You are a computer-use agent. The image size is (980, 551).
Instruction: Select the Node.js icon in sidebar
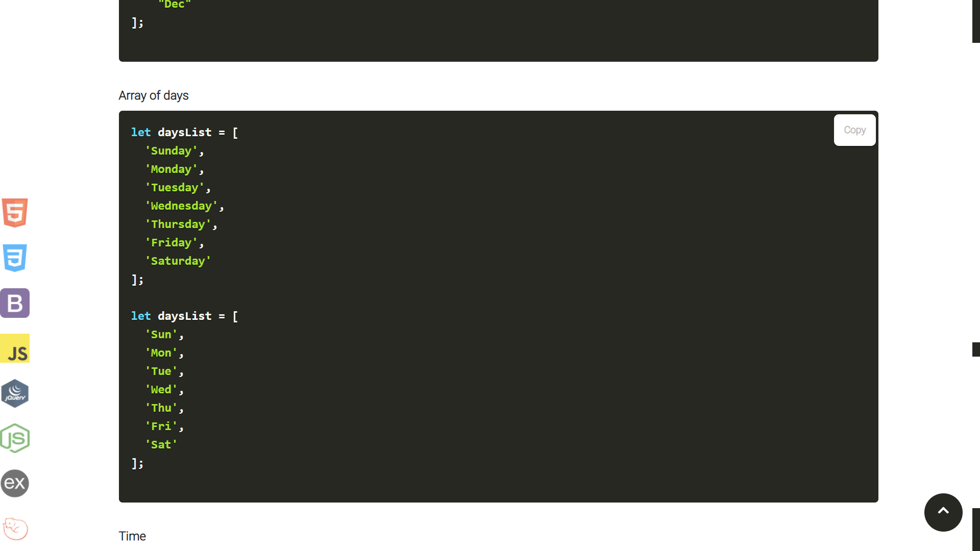tap(15, 438)
